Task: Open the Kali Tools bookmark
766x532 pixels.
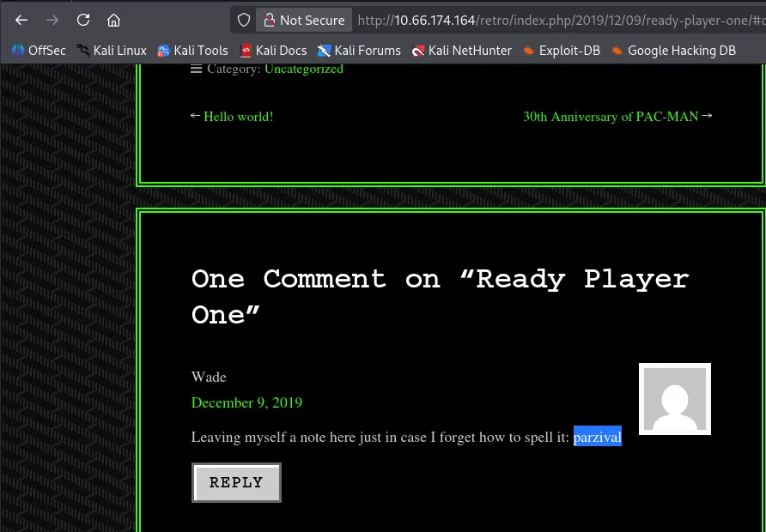Action: (192, 51)
